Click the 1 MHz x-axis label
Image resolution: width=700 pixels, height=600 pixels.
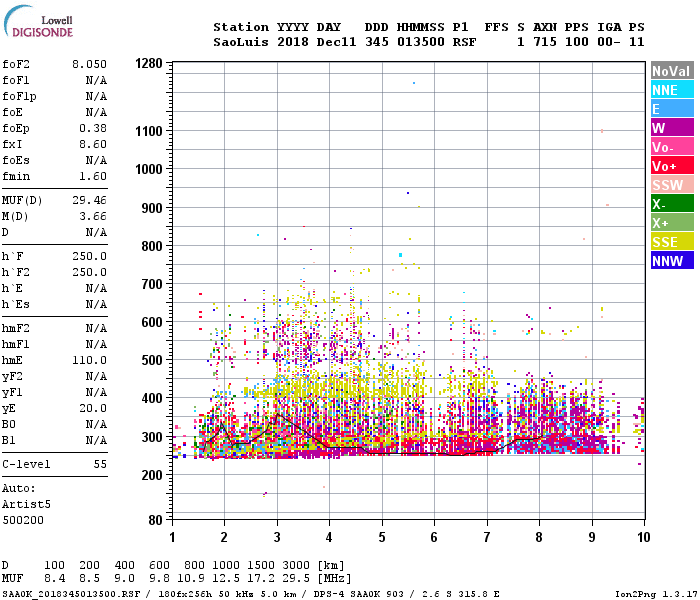pyautogui.click(x=172, y=537)
